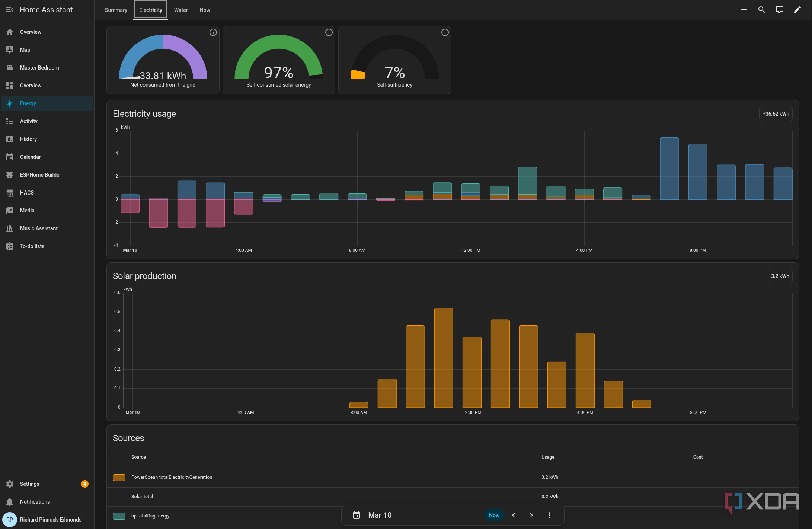The width and height of the screenshot is (812, 529).
Task: Show info for self-consumed solar gauge
Action: click(329, 32)
